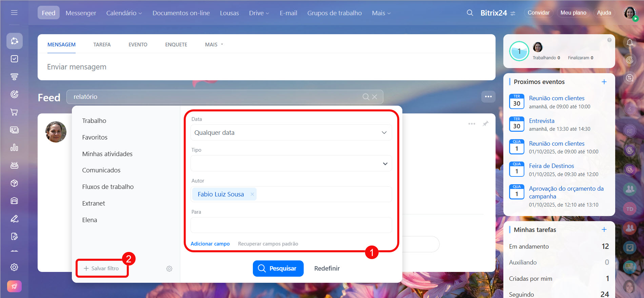644x298 pixels.
Task: Add new event with plus icon
Action: coord(604,82)
